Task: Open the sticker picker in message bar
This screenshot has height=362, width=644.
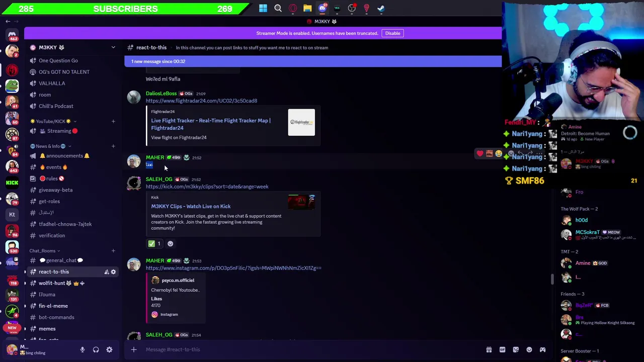Action: (x=516, y=349)
